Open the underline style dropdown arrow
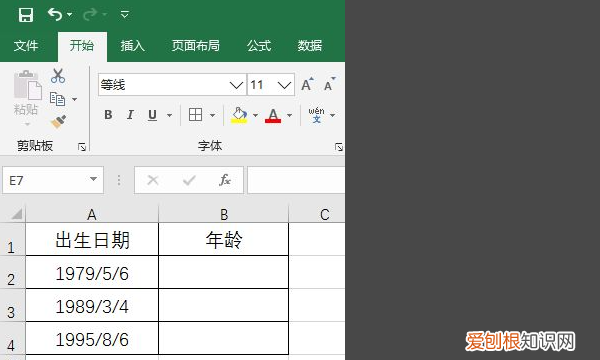600x360 pixels. 169,115
